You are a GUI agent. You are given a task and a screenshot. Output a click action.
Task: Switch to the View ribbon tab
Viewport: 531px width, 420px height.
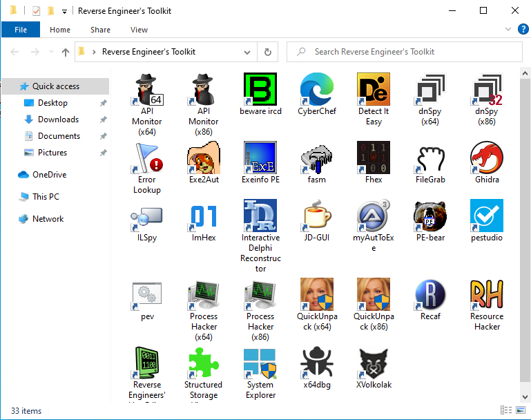[139, 30]
